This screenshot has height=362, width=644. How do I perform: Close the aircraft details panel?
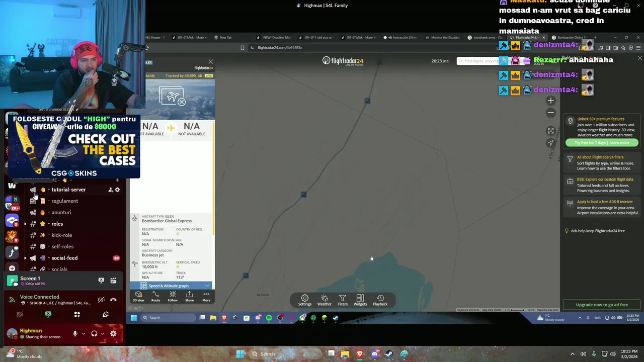click(x=210, y=62)
